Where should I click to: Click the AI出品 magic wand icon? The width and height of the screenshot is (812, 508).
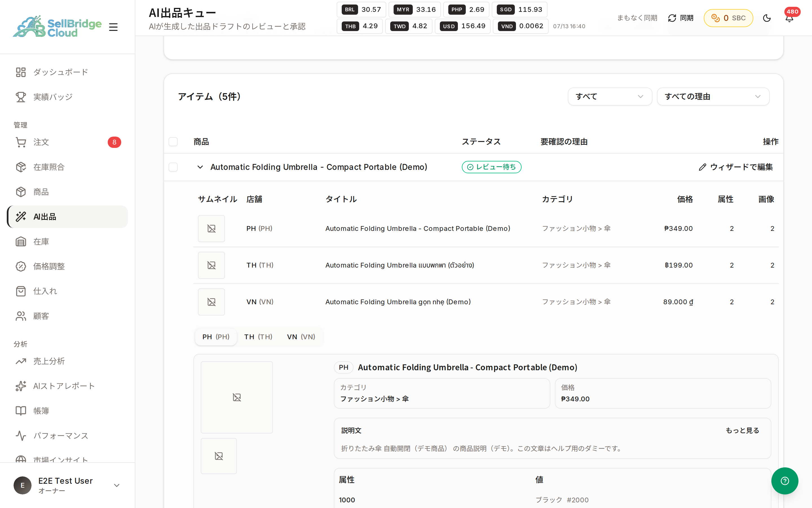tap(21, 217)
